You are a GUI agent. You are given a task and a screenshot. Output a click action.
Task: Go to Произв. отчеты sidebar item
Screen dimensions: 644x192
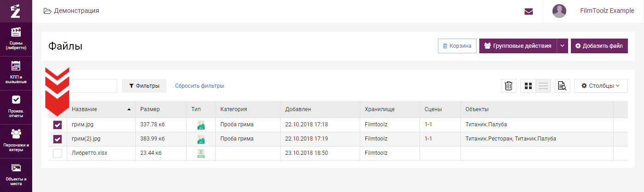pyautogui.click(x=16, y=107)
